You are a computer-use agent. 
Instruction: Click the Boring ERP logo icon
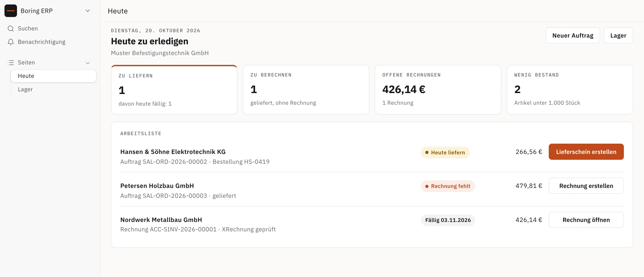(x=11, y=11)
